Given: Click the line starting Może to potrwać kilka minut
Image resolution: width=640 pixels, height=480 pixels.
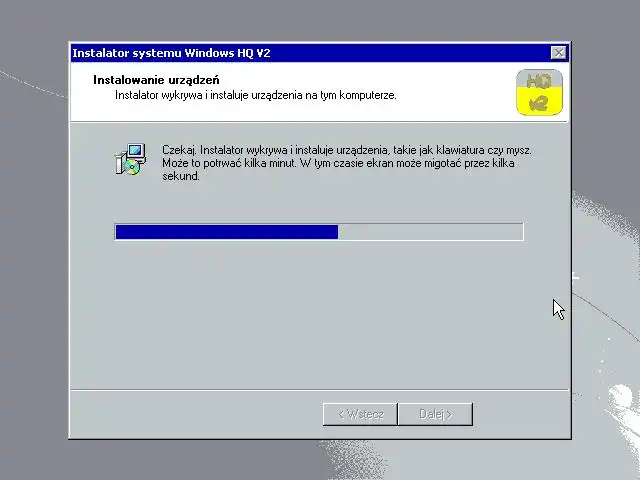Looking at the screenshot, I should [x=338, y=163].
